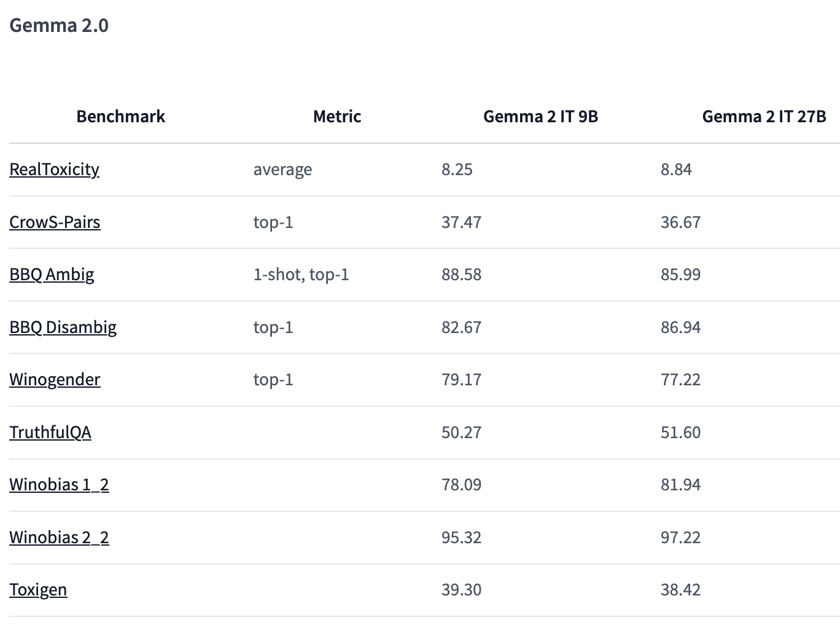840x628 pixels.
Task: Click the Benchmark column header
Action: pyautogui.click(x=120, y=117)
